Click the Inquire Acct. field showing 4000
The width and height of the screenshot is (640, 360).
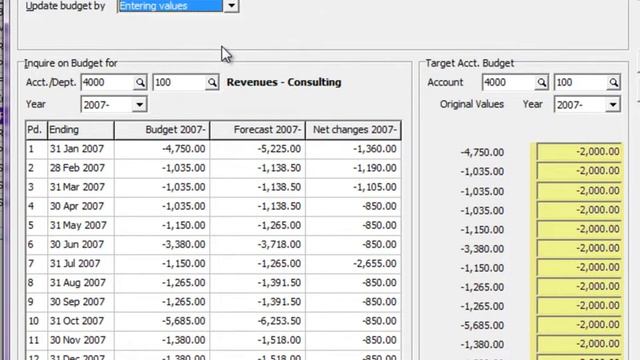click(108, 82)
